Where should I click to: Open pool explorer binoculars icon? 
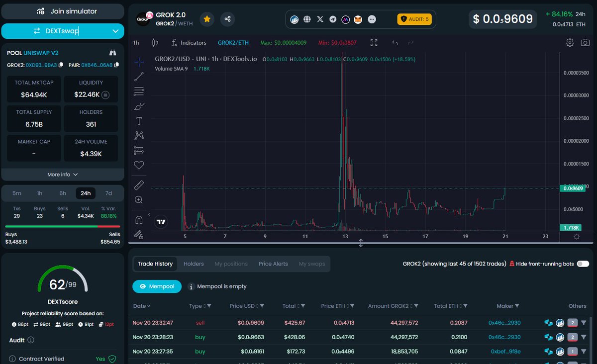[x=113, y=53]
